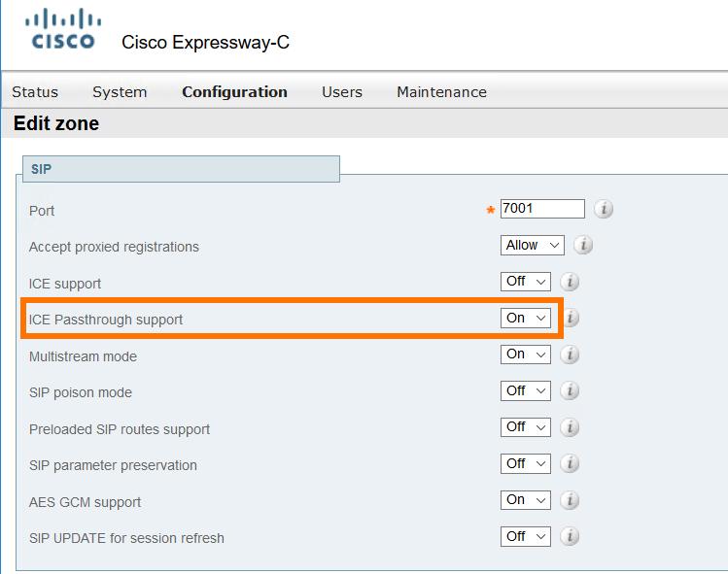The image size is (728, 574).
Task: Click the SIP poison mode label
Action: tap(81, 392)
